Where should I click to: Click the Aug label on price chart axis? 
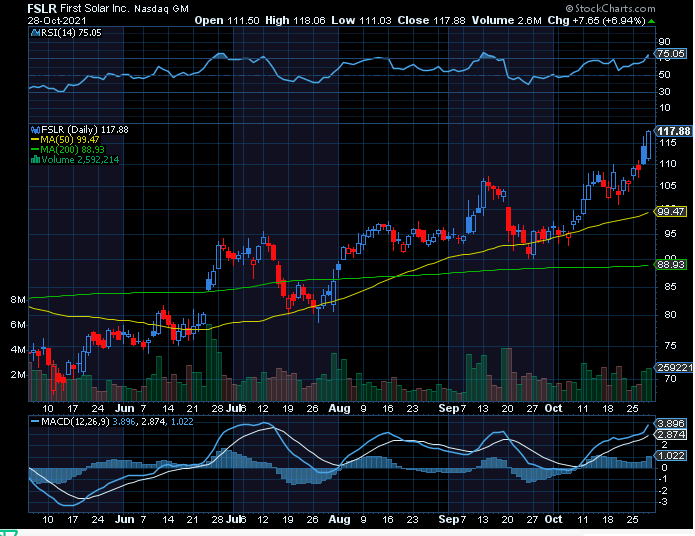click(x=339, y=408)
